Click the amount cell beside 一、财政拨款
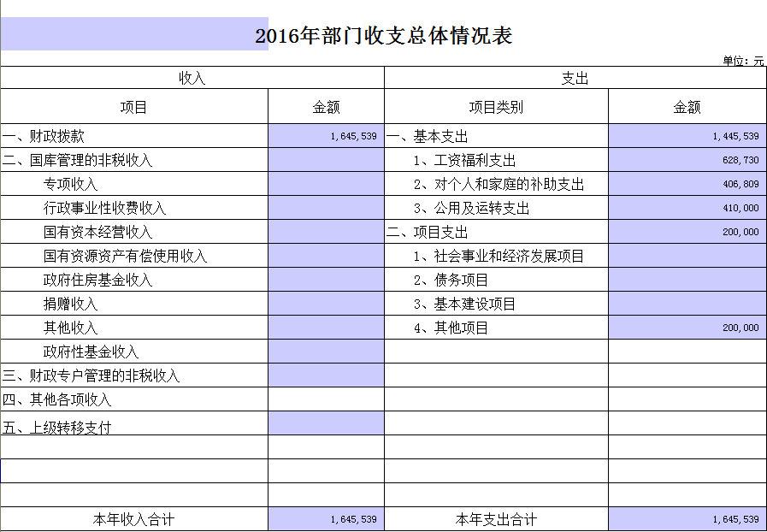Image resolution: width=767 pixels, height=532 pixels. [326, 136]
